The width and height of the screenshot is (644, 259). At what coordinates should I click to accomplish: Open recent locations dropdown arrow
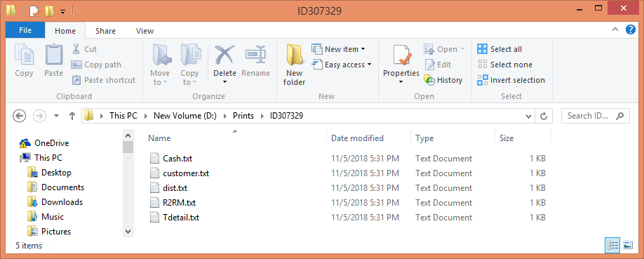pos(57,116)
